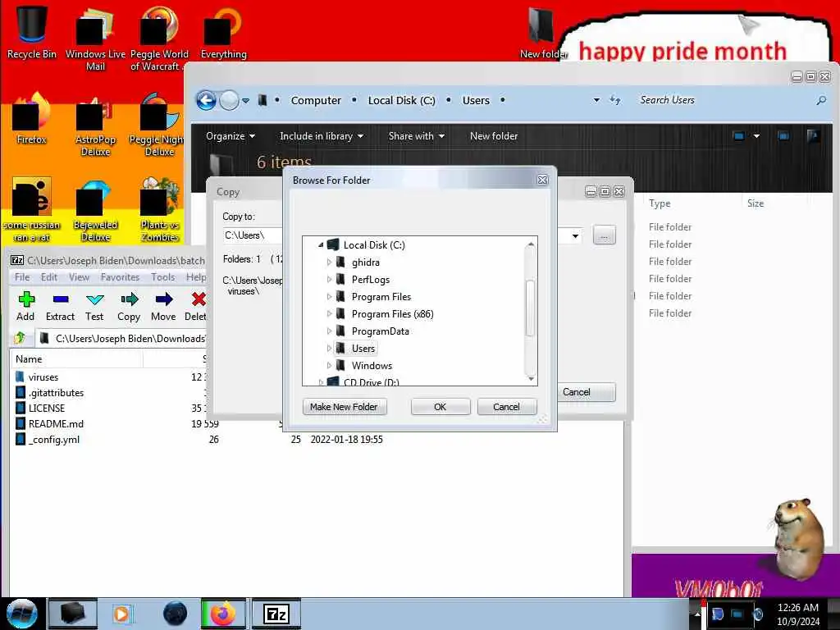Open the Organize dropdown in Explorer

231,136
